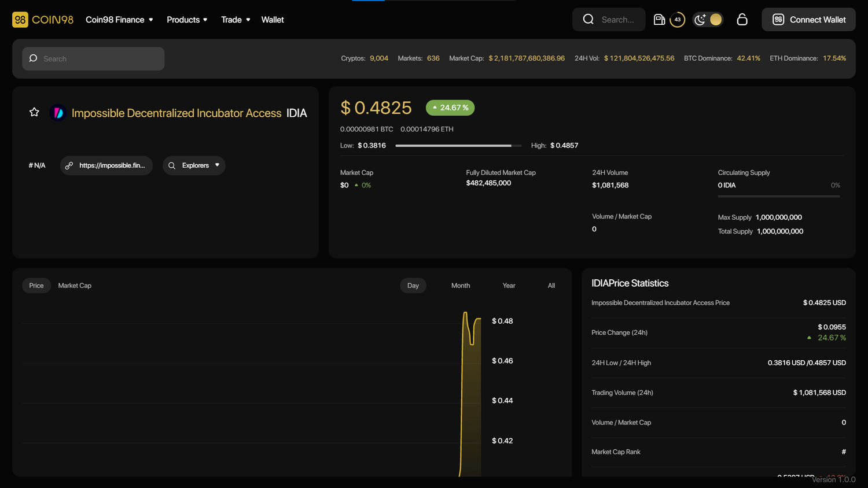
Task: Click the Cryptos count 9,004
Action: coord(379,58)
